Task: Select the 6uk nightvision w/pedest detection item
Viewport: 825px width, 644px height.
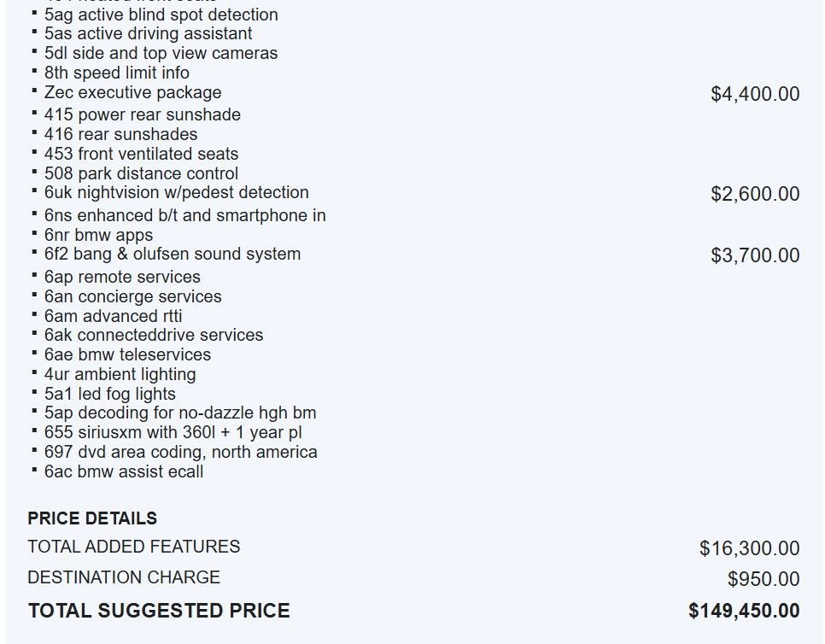Action: pyautogui.click(x=176, y=193)
